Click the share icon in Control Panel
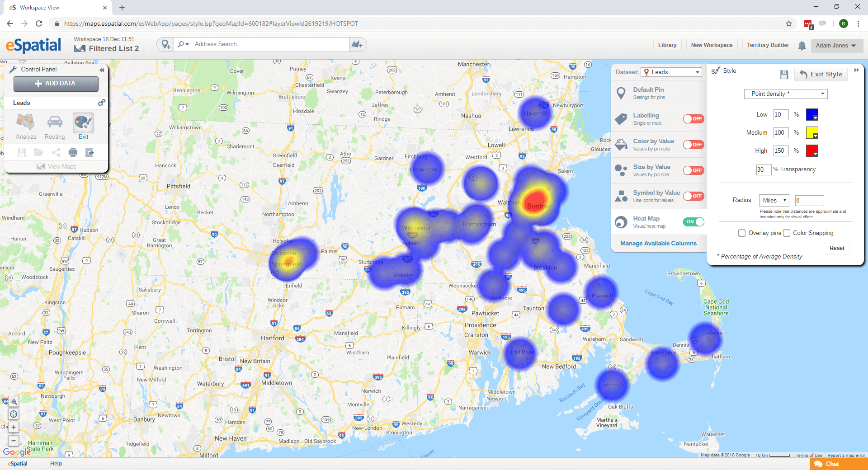This screenshot has width=868, height=470. click(x=56, y=152)
